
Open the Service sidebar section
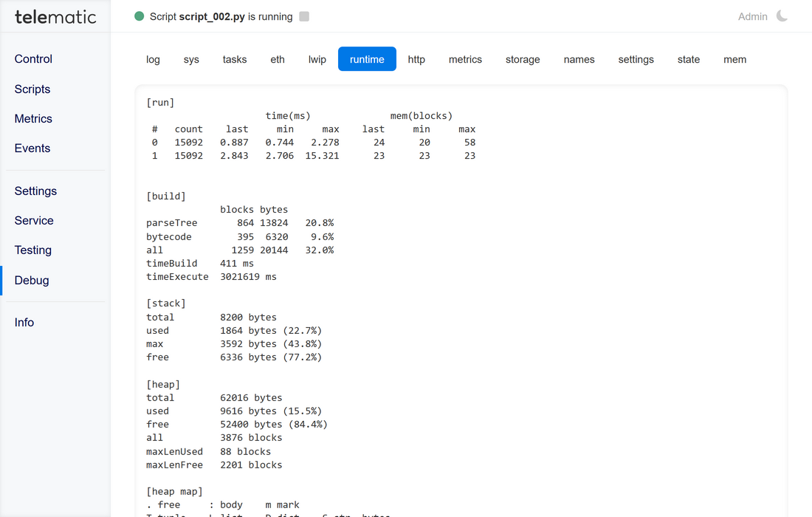(x=34, y=220)
